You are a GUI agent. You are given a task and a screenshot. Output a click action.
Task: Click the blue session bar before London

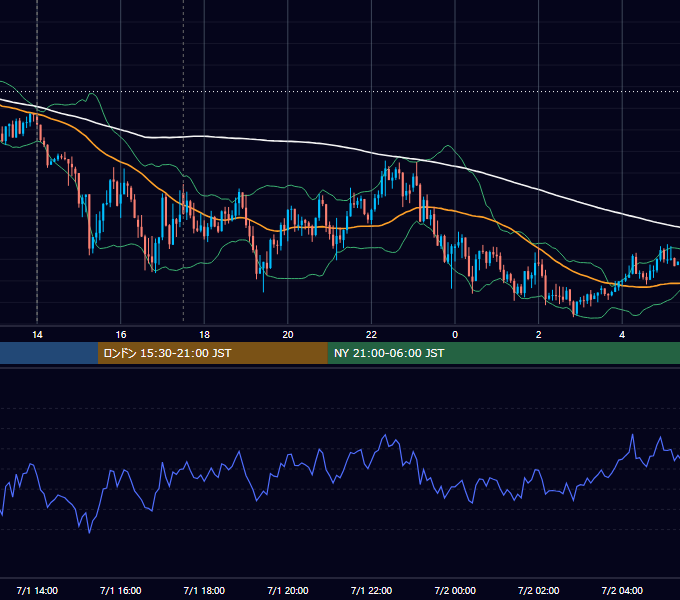pos(49,353)
